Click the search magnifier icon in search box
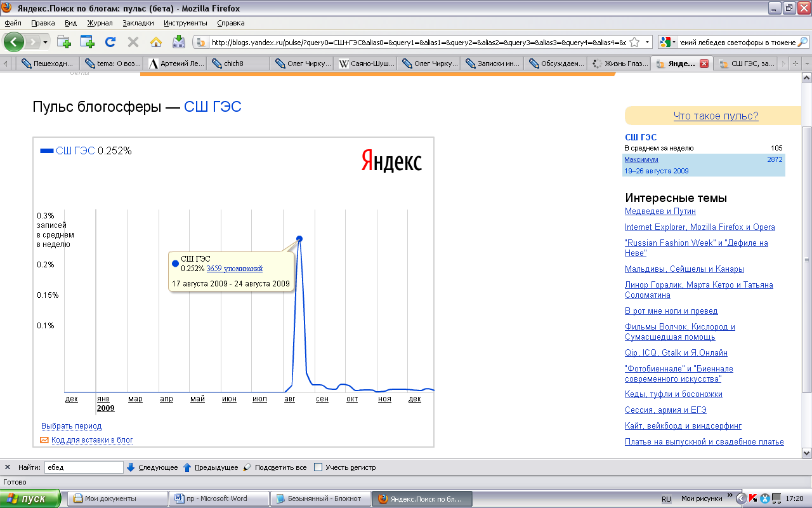 click(x=802, y=43)
